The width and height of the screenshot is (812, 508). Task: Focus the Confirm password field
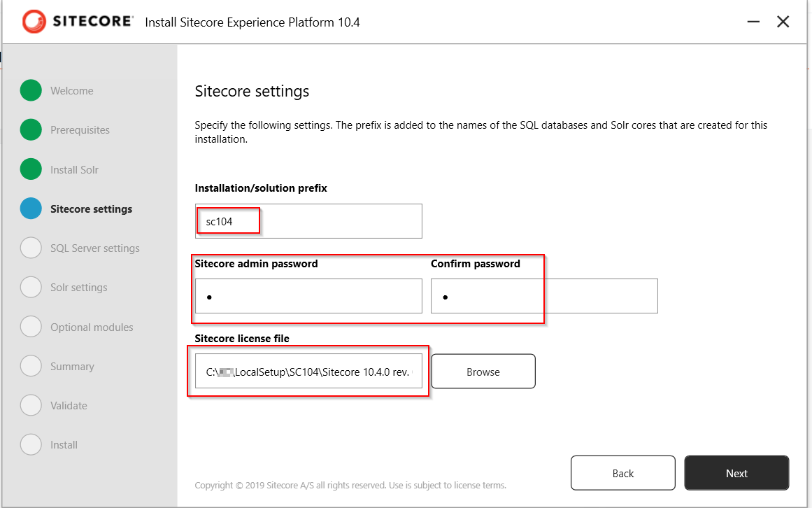pyautogui.click(x=544, y=296)
